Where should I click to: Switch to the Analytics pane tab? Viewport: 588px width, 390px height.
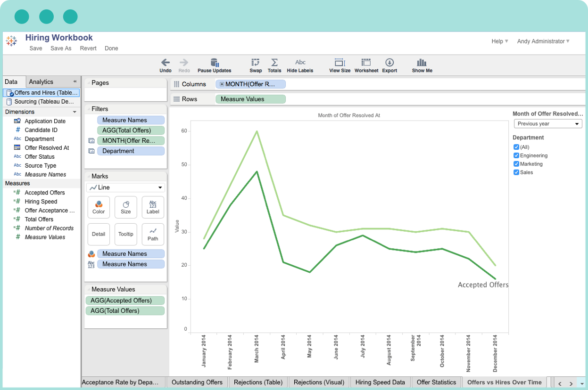point(41,81)
